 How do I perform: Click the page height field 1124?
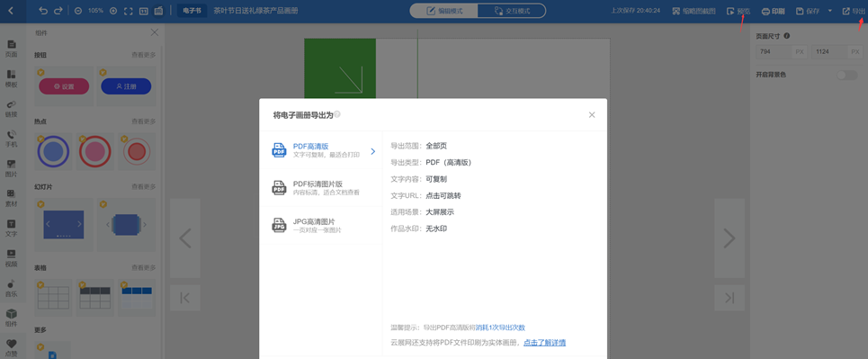pos(837,52)
